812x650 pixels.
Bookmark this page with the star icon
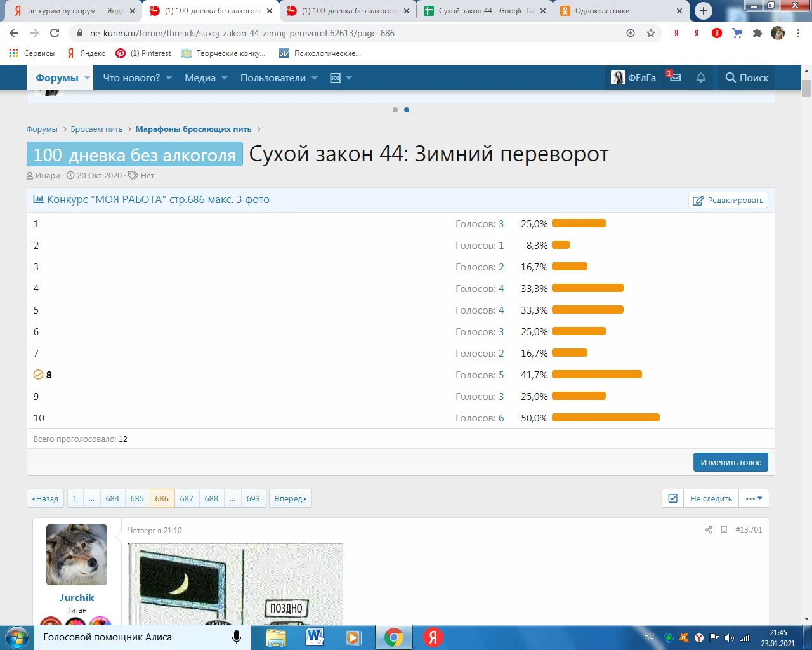(x=651, y=33)
